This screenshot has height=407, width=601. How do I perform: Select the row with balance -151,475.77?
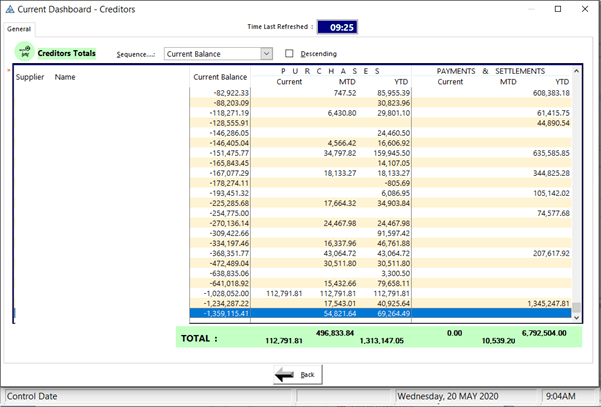(x=380, y=153)
